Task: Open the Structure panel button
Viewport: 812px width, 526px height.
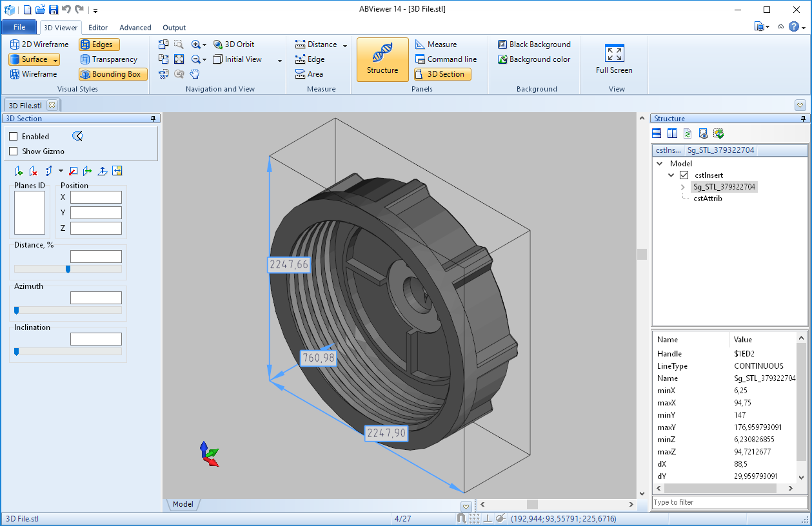Action: pos(382,59)
